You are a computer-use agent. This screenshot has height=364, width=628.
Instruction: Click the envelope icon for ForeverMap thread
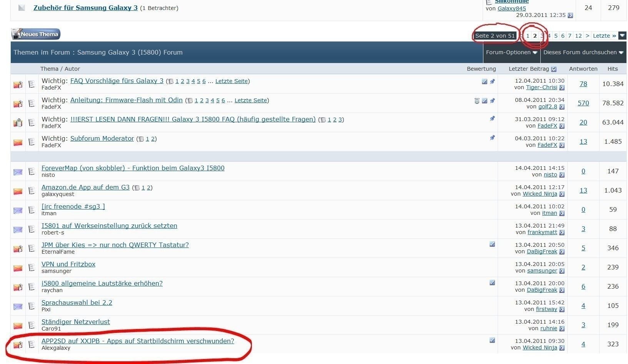pos(18,172)
